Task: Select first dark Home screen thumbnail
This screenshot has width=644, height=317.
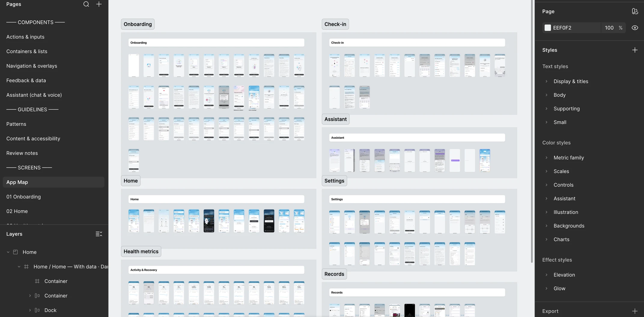Action: click(209, 221)
